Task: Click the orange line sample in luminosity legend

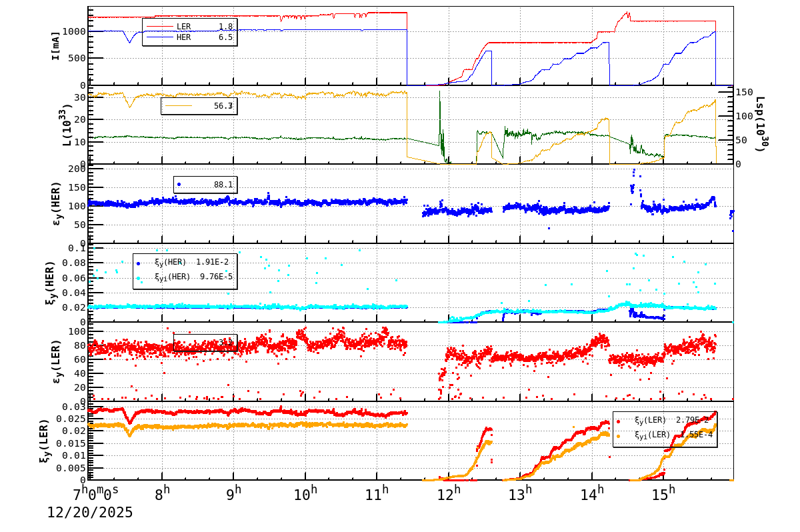Action: pos(179,105)
